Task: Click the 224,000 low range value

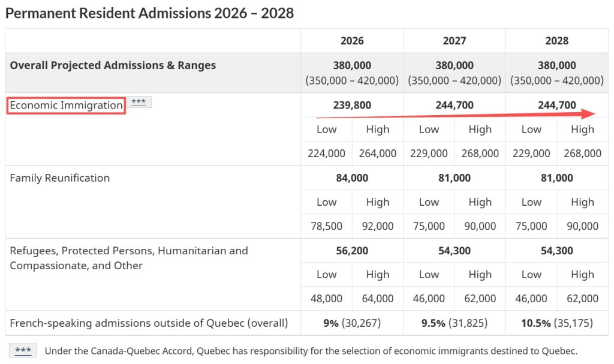Action: click(x=326, y=153)
